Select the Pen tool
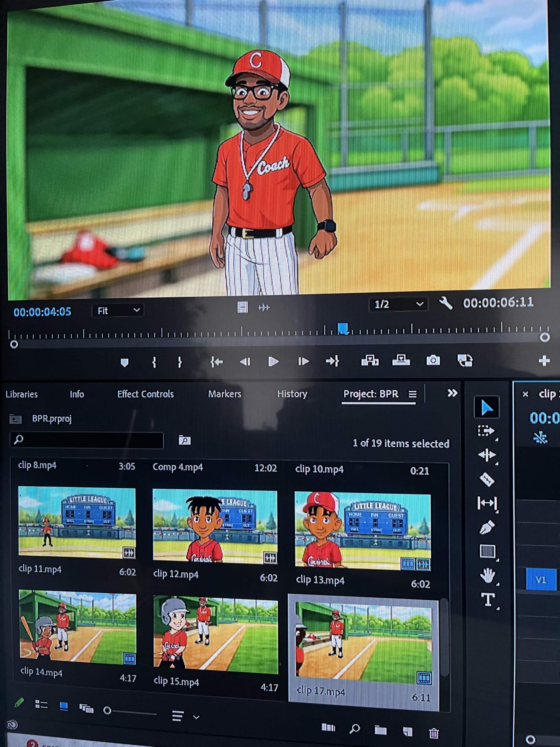560x747 pixels. 487,528
